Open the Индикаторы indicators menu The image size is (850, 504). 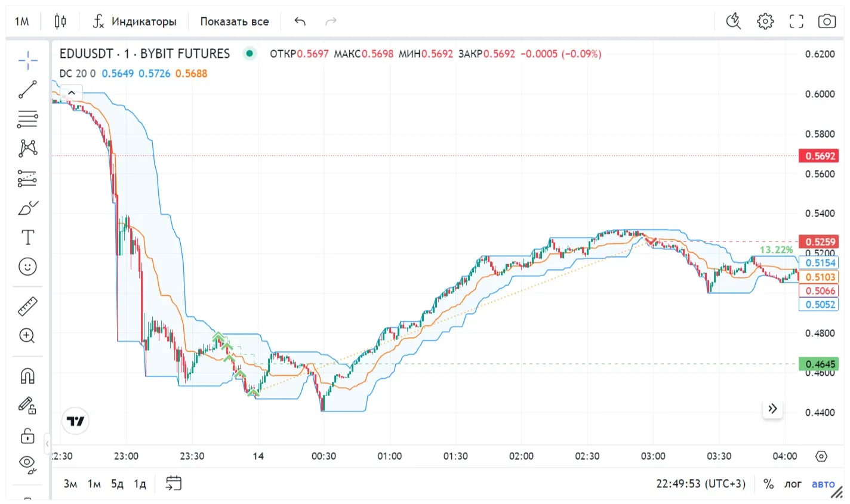pos(134,21)
